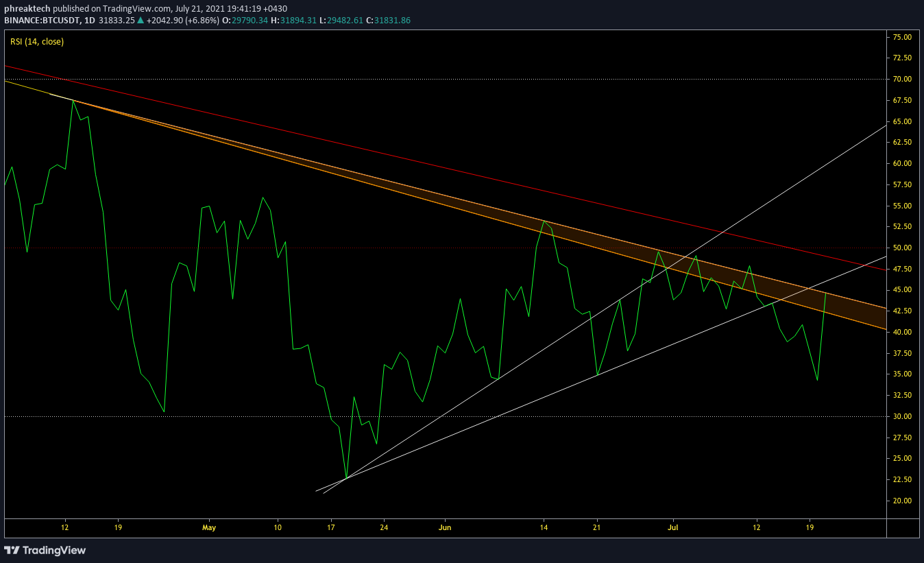Click the first 12 date label on time axis
This screenshot has height=563, width=924.
pos(65,527)
